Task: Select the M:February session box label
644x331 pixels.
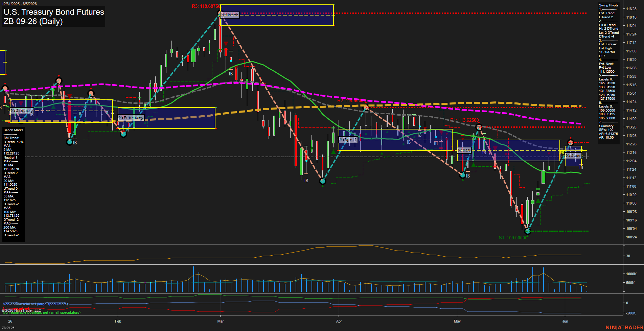Action: pyautogui.click(x=131, y=118)
